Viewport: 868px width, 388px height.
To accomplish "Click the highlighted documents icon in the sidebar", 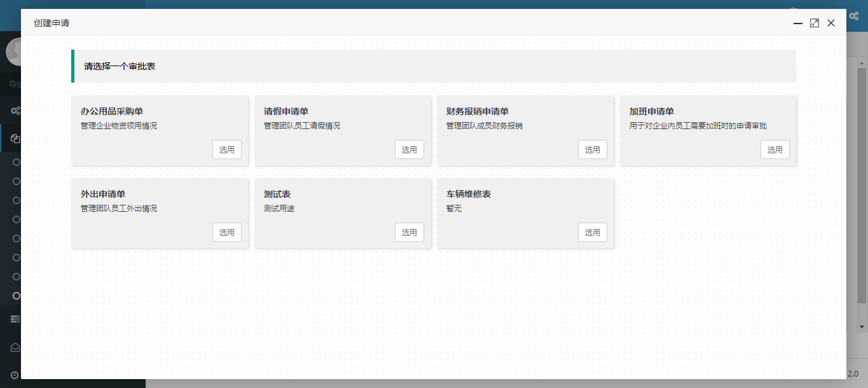I will 15,138.
